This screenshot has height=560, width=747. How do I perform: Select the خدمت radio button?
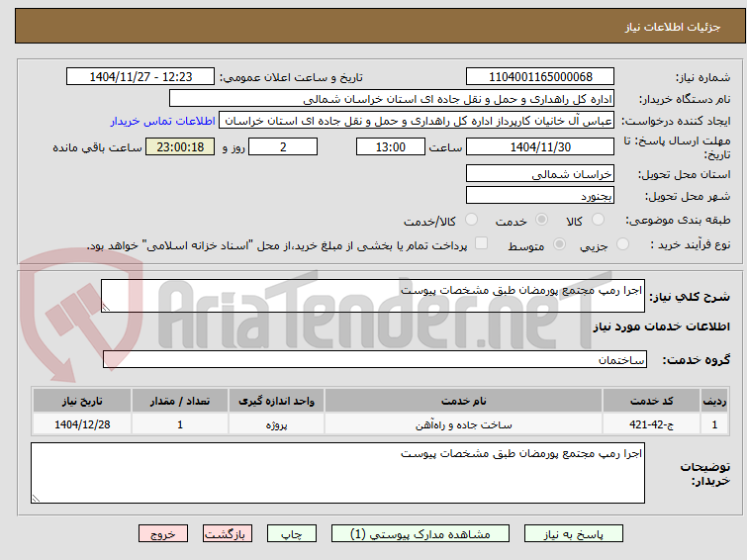(541, 220)
